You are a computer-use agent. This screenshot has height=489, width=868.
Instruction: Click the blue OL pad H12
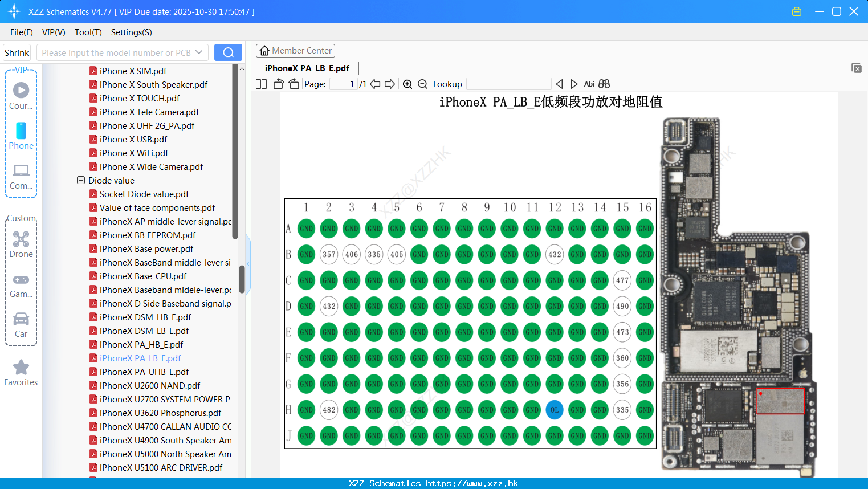pyautogui.click(x=555, y=410)
